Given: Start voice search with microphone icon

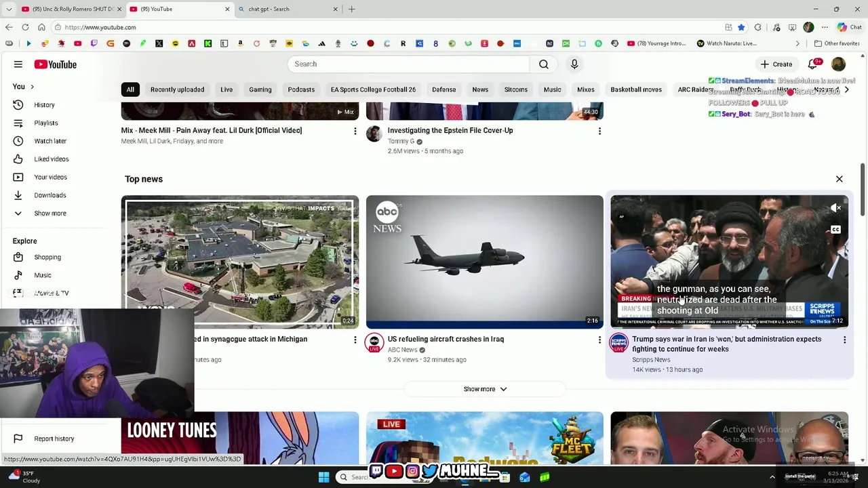Looking at the screenshot, I should click(x=574, y=64).
